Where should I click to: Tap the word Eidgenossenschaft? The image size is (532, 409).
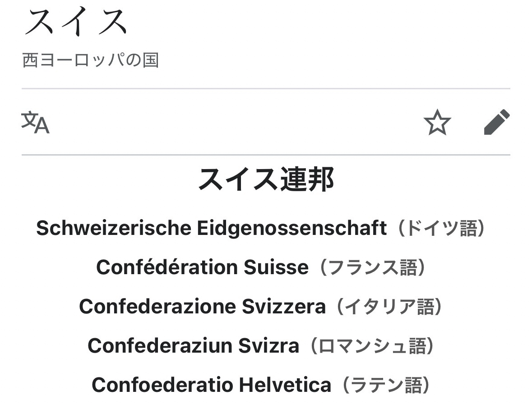click(291, 229)
